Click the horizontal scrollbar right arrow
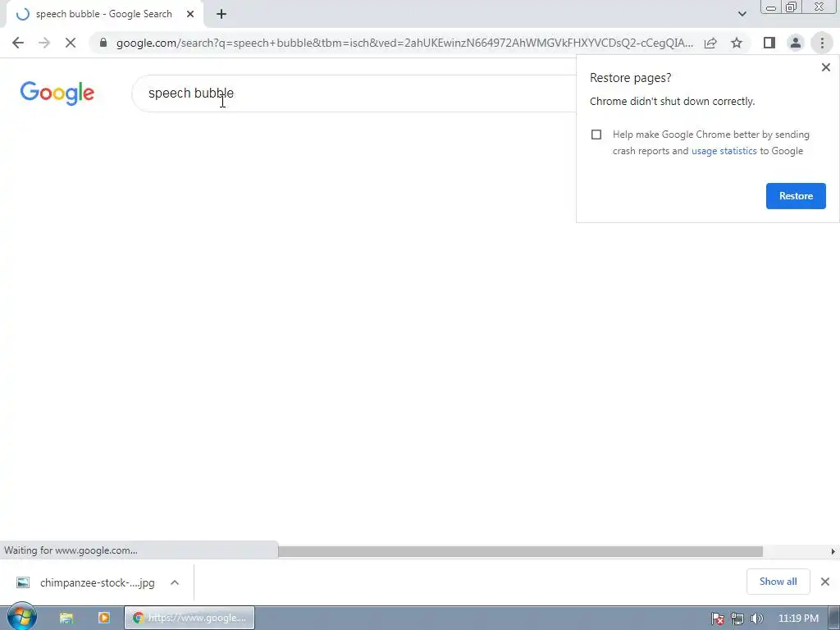The height and width of the screenshot is (630, 840). click(x=833, y=551)
